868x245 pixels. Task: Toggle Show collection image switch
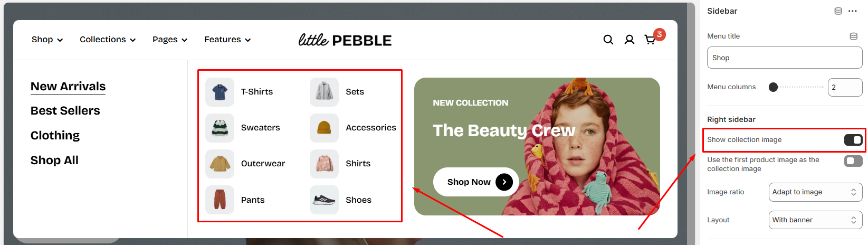point(853,140)
